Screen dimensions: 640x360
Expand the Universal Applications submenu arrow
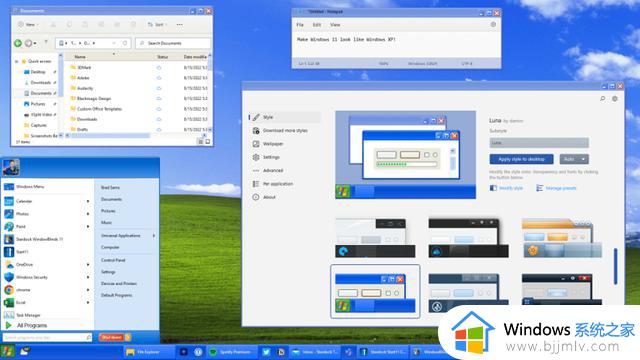click(x=154, y=236)
